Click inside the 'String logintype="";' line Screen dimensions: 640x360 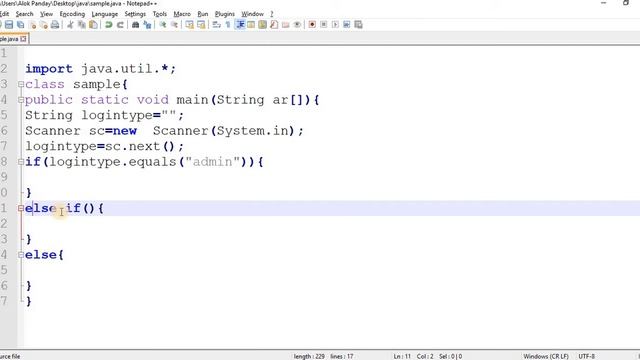point(104,116)
